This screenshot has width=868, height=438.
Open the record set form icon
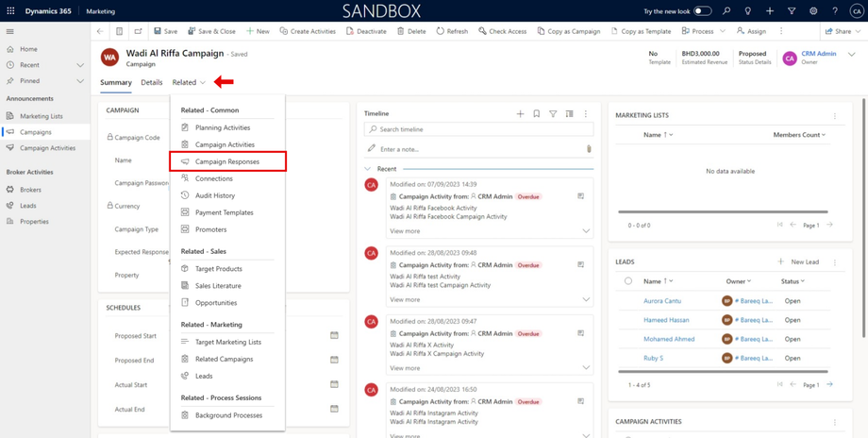point(119,31)
